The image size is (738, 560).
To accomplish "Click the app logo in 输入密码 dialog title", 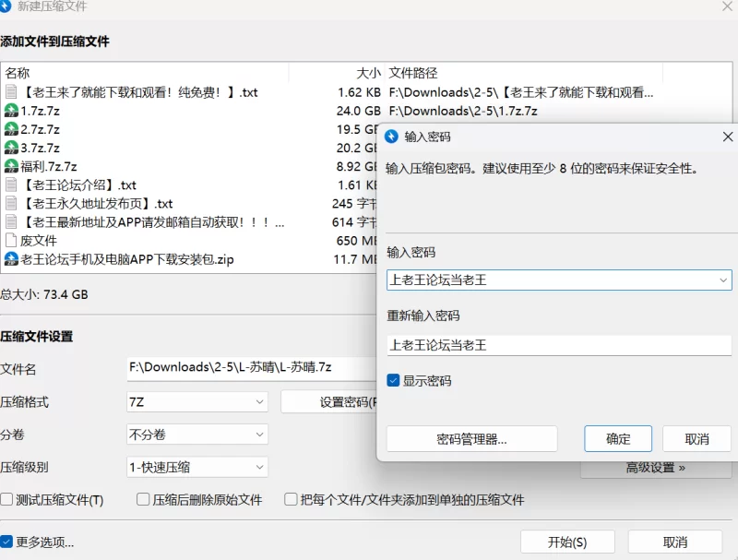I will click(x=391, y=137).
